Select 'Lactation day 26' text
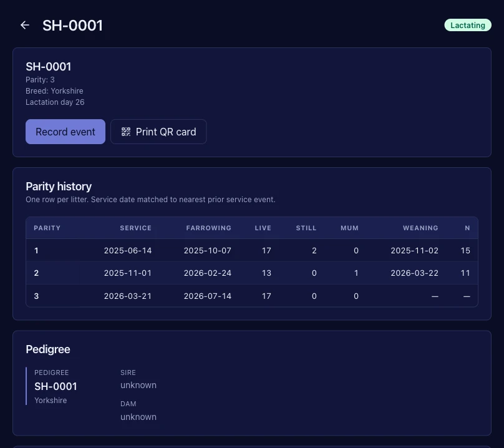 (x=55, y=102)
